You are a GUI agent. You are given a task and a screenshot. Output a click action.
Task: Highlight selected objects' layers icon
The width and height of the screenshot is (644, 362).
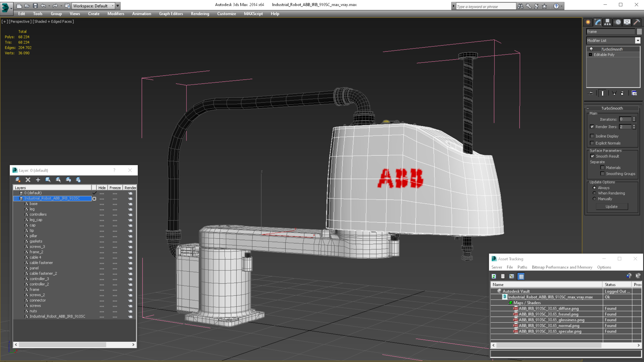(58, 180)
